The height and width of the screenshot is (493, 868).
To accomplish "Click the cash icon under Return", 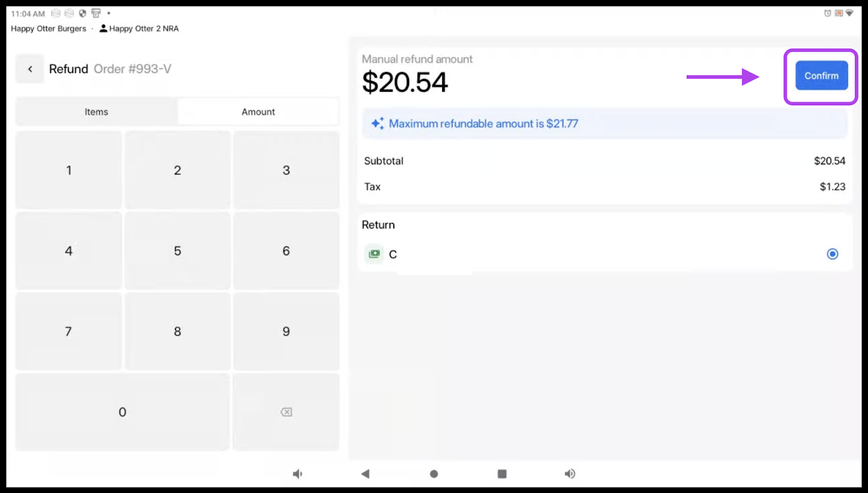I will pyautogui.click(x=374, y=254).
